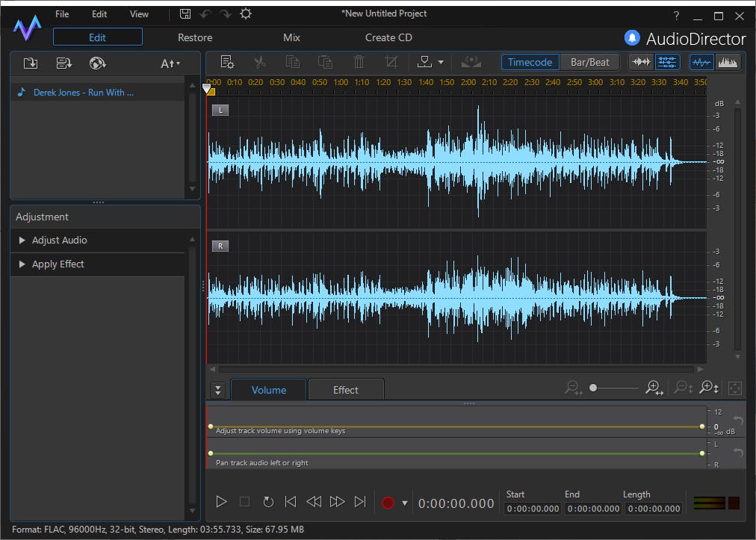Image resolution: width=756 pixels, height=540 pixels.
Task: Enable Timecode timeline display
Action: (530, 62)
